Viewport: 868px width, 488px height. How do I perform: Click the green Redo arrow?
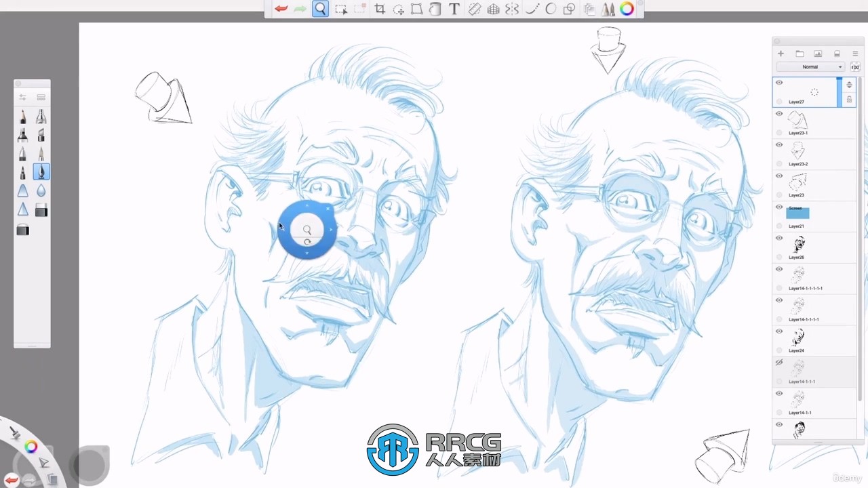click(300, 9)
